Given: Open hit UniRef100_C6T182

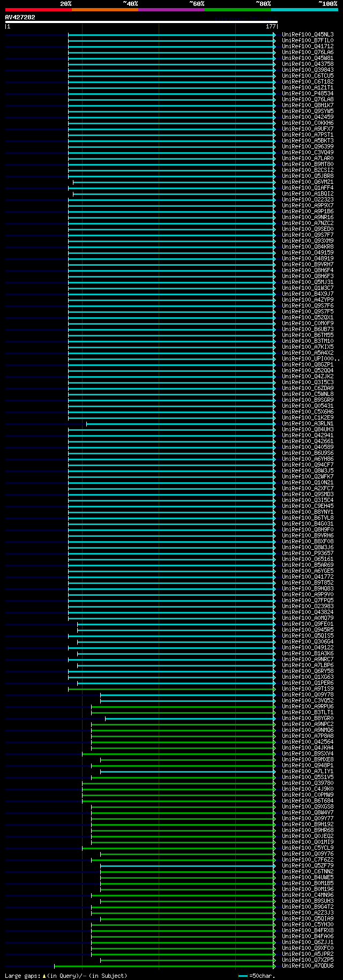Looking at the screenshot, I should pos(308,82).
